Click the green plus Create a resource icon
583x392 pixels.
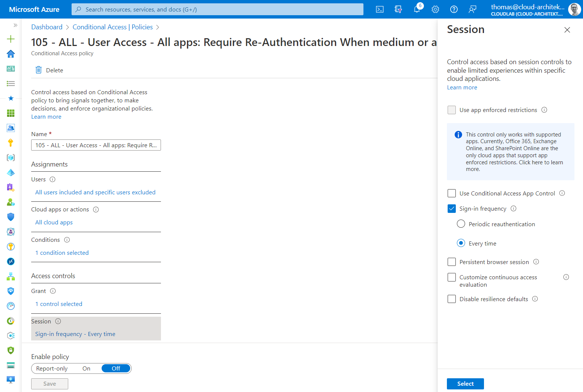point(11,39)
